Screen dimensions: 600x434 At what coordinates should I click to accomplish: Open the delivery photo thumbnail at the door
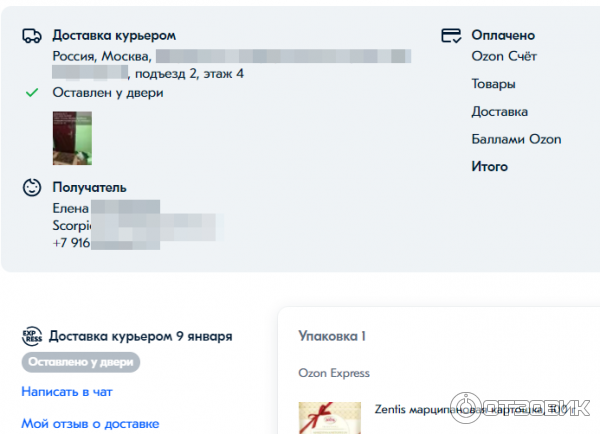point(72,138)
